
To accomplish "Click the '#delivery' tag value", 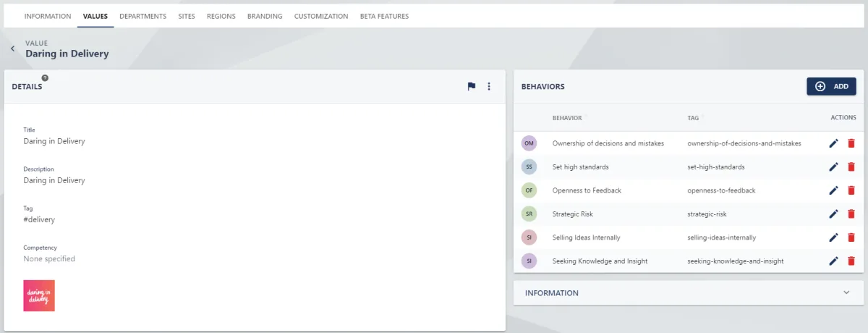I will click(39, 219).
